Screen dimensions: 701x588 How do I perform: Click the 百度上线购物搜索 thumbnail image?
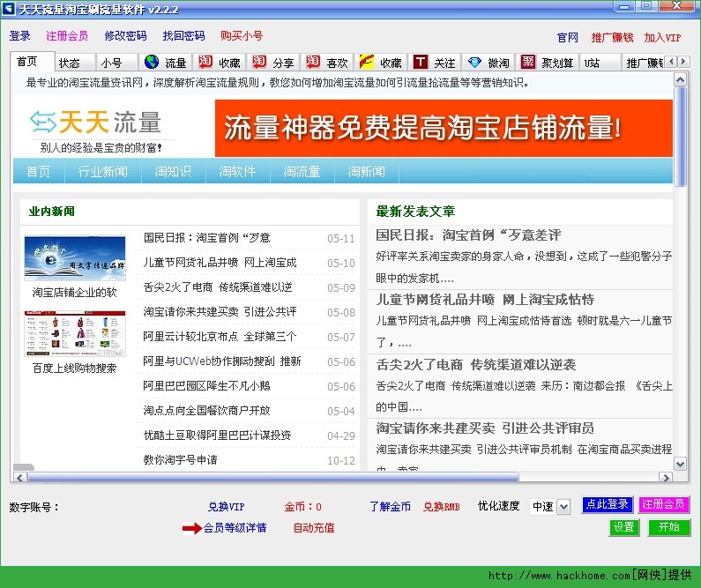click(75, 333)
